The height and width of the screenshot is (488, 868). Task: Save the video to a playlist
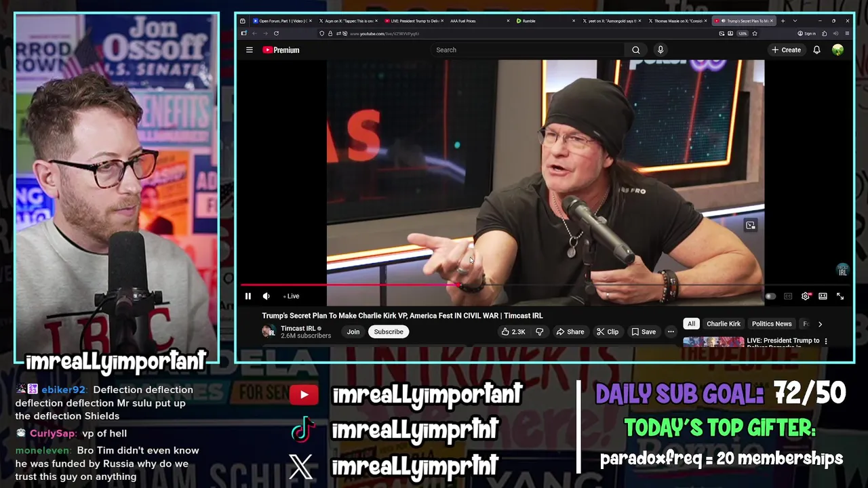pos(644,331)
